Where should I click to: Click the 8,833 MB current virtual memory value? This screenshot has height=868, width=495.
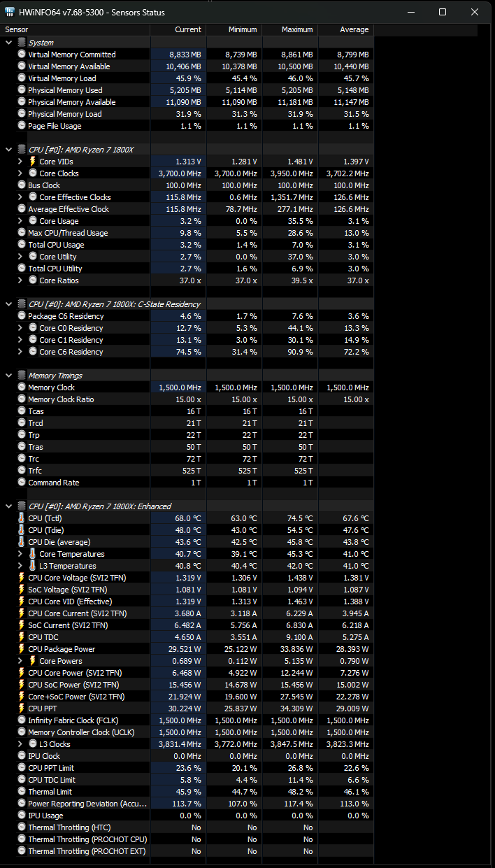click(x=185, y=55)
